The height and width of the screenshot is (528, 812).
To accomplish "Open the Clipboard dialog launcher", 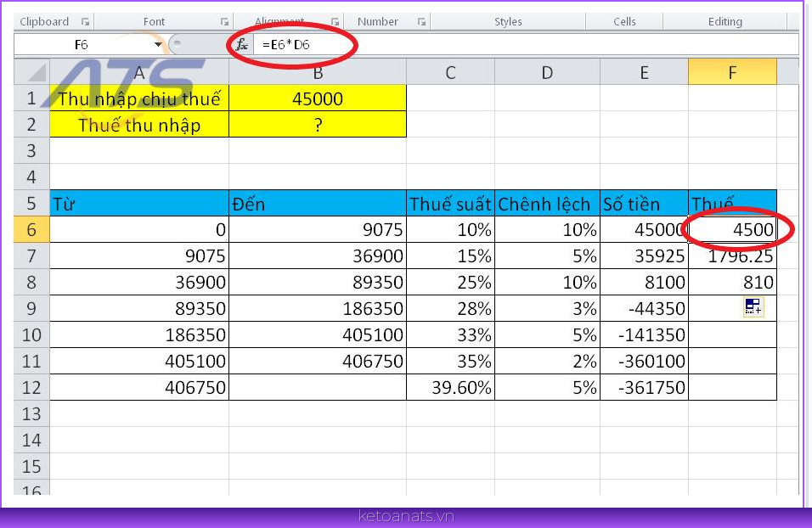I will (x=86, y=22).
